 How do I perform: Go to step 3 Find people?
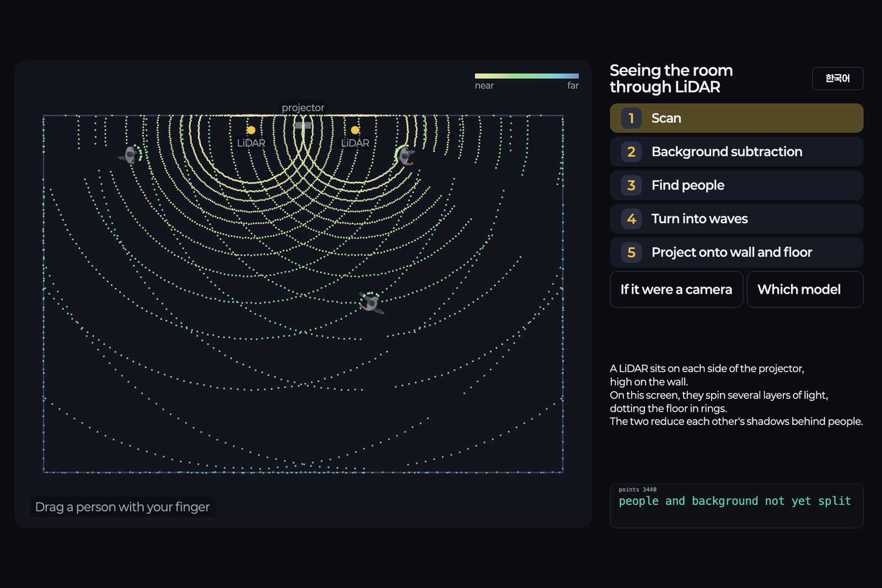pos(736,185)
